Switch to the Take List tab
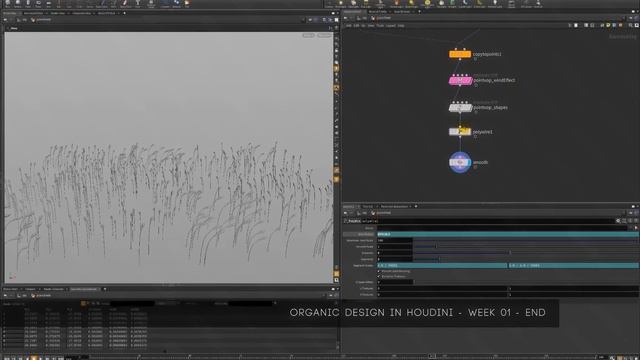The width and height of the screenshot is (640, 360). tap(367, 206)
